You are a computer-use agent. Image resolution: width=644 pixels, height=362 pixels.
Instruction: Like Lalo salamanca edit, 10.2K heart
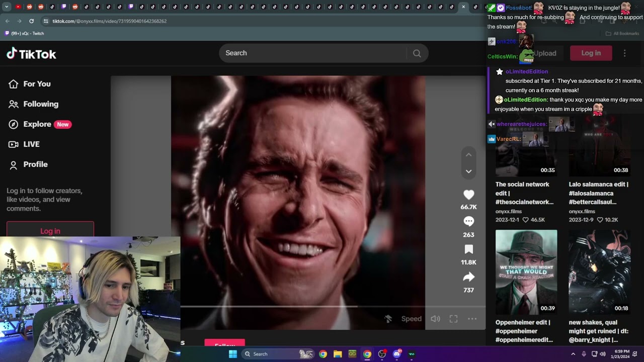(600, 220)
